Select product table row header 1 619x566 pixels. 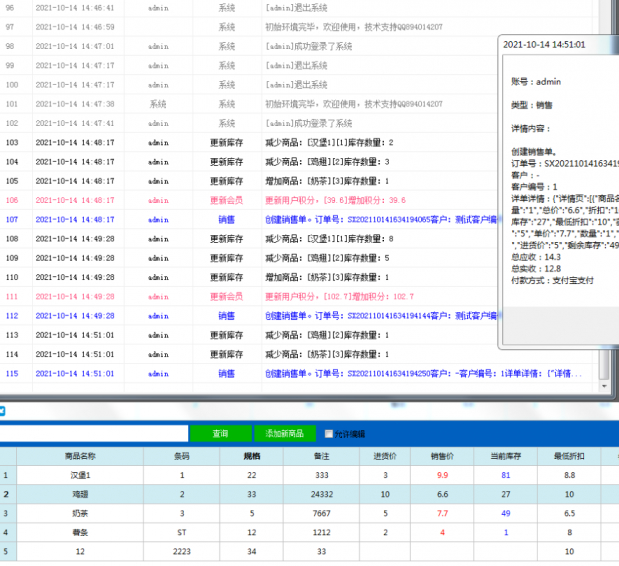6,475
